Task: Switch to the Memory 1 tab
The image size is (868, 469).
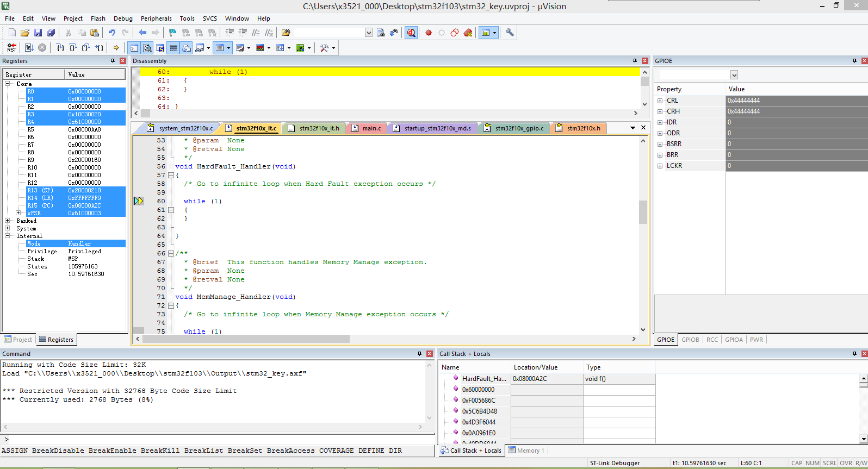Action: pos(526,451)
